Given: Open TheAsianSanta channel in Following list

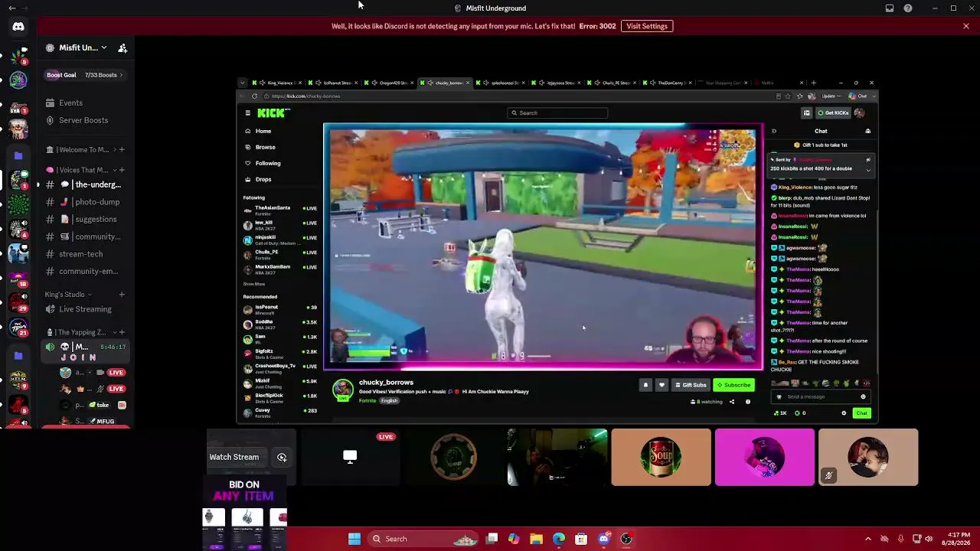Looking at the screenshot, I should 279,209.
